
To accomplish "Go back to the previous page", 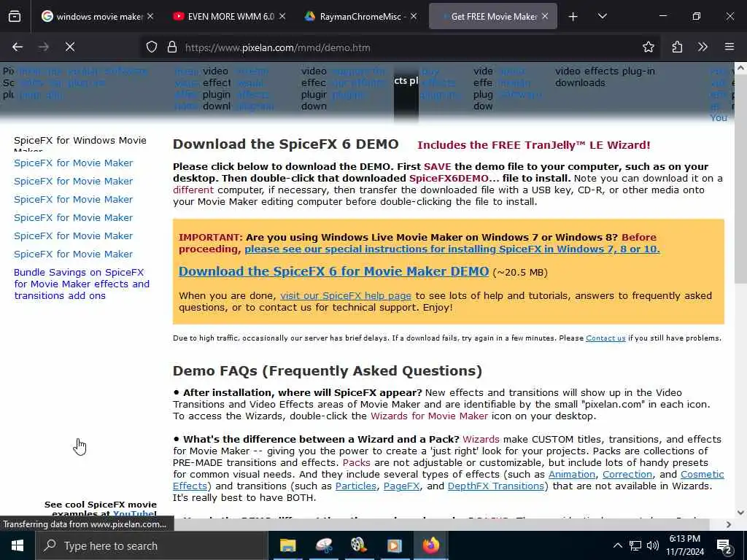I will pyautogui.click(x=18, y=47).
